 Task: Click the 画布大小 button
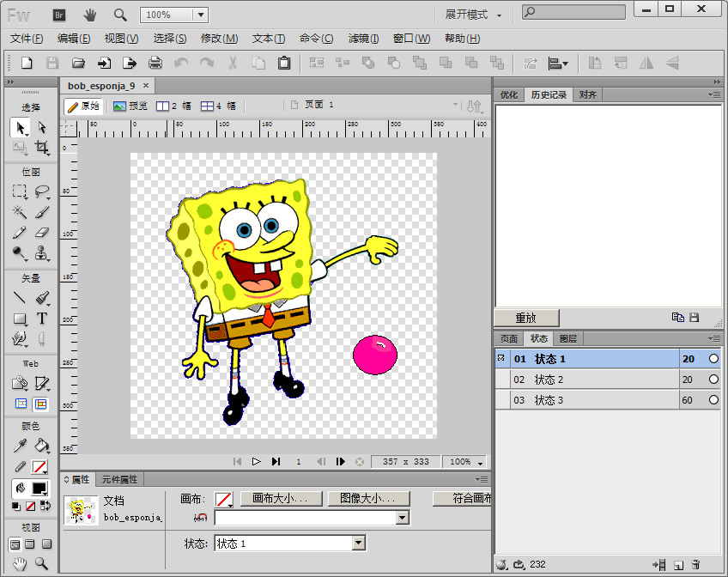[x=281, y=499]
